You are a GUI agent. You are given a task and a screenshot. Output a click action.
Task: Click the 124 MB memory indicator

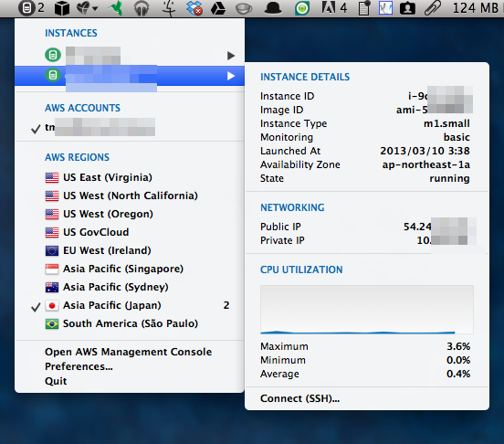(x=476, y=7)
